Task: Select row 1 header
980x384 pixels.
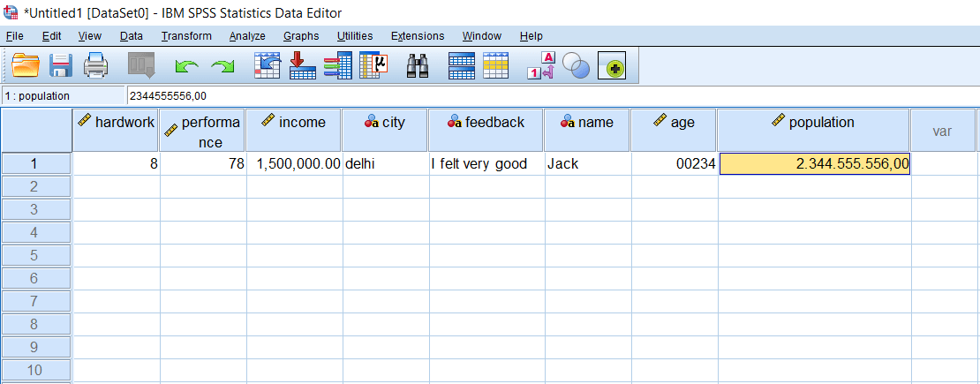Action: (x=35, y=164)
